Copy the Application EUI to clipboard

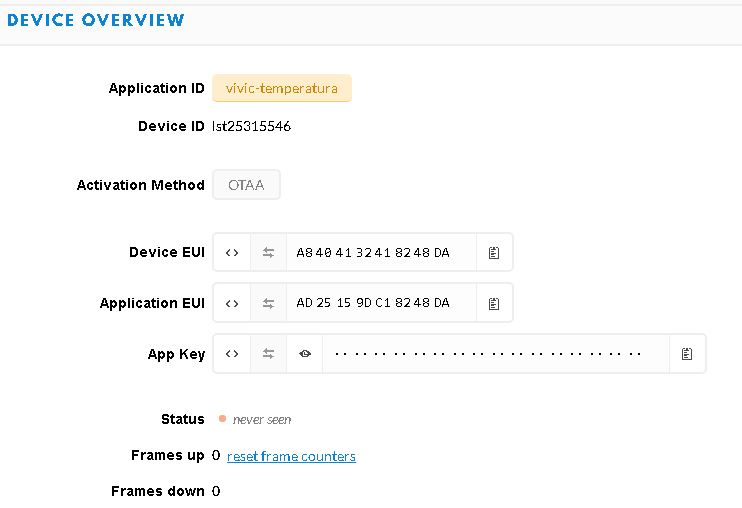click(x=494, y=303)
